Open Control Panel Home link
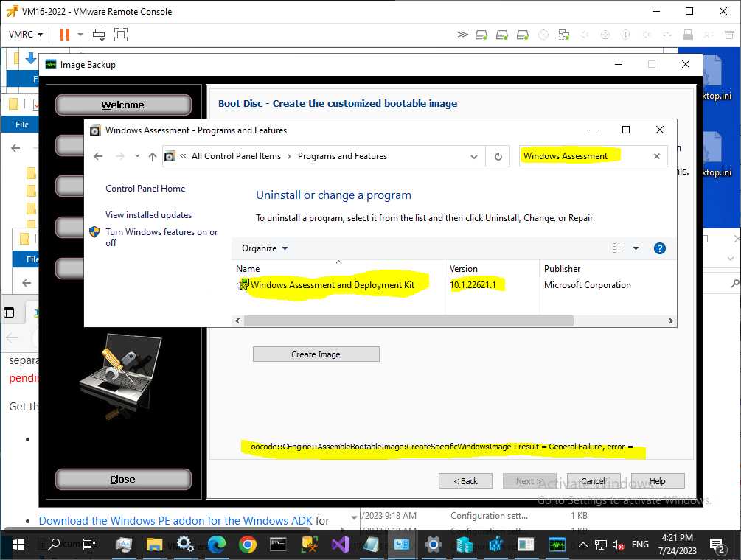 [145, 189]
